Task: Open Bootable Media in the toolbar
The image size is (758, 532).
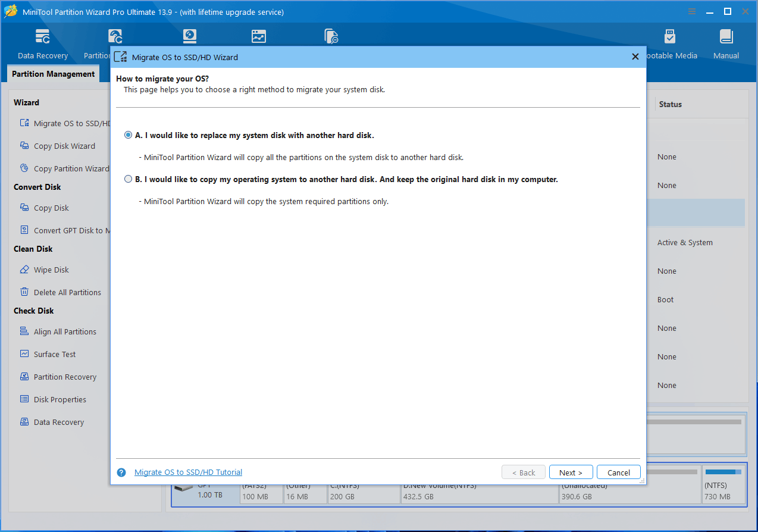Action: point(670,45)
